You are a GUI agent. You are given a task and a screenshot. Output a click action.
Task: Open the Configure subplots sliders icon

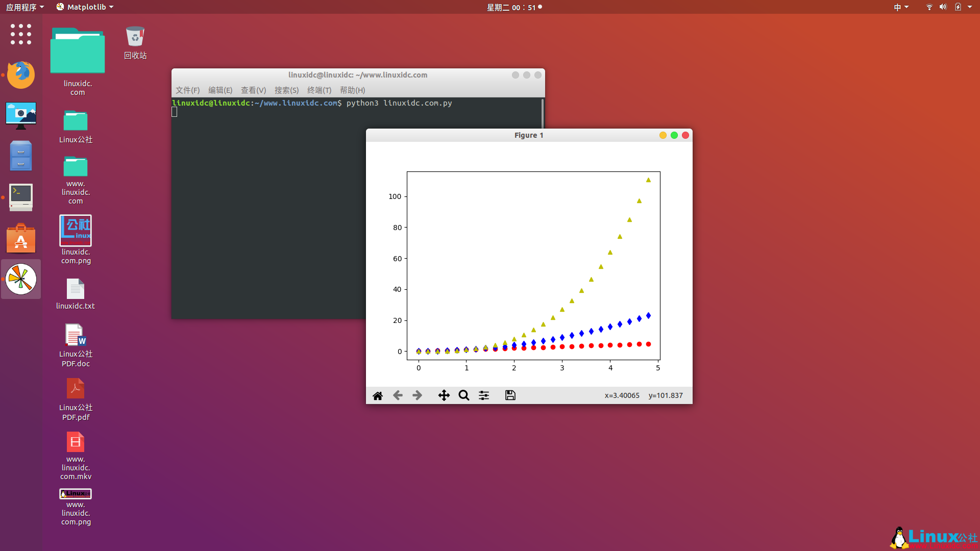pyautogui.click(x=484, y=395)
